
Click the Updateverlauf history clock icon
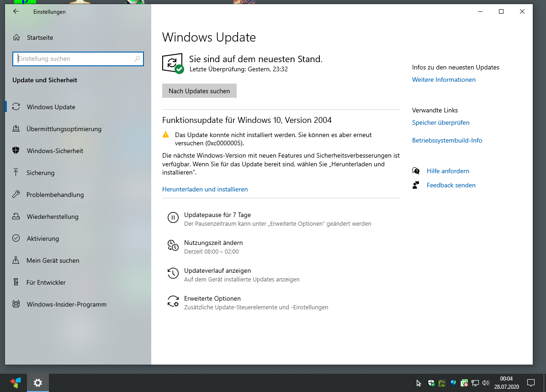pos(173,273)
